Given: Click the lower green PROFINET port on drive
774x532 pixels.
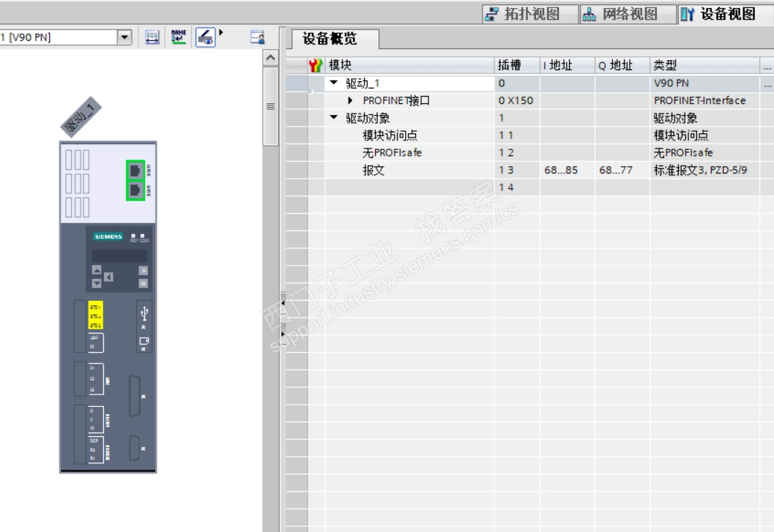Looking at the screenshot, I should [x=135, y=190].
